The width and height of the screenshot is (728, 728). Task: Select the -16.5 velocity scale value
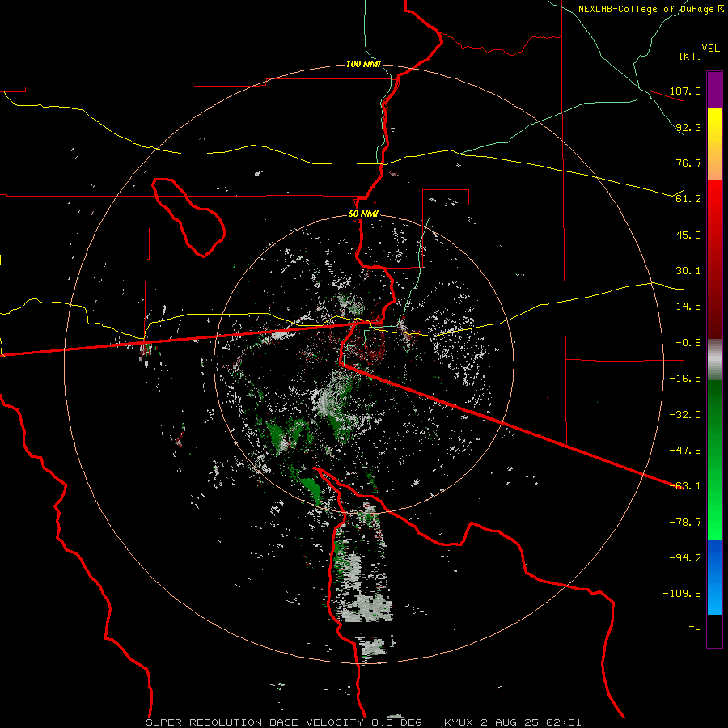point(685,379)
